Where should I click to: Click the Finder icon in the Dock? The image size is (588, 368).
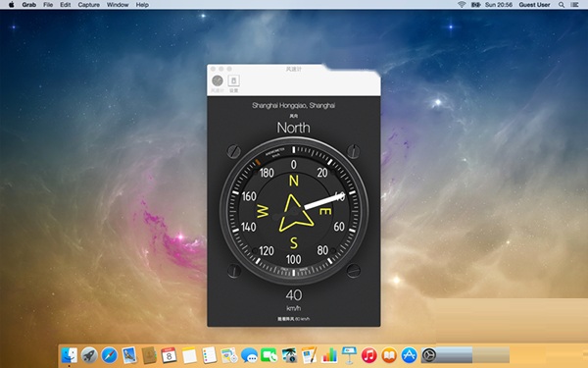pos(70,355)
